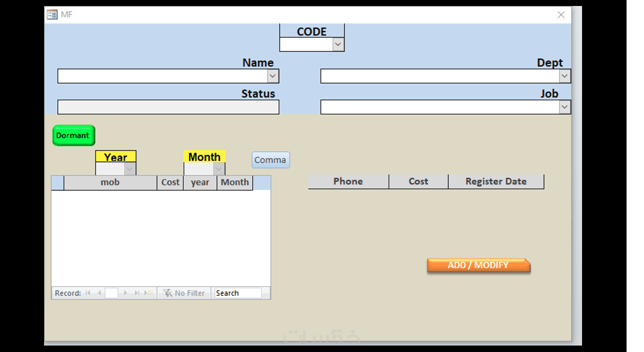Expand the Name combo box arrow
Image resolution: width=644 pixels, height=352 pixels.
click(273, 76)
